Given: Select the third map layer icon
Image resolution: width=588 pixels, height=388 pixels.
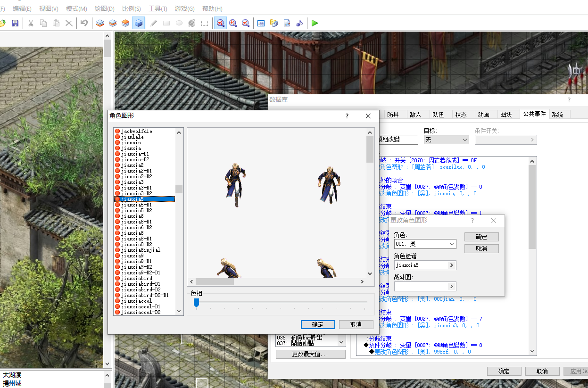Looking at the screenshot, I should [125, 23].
